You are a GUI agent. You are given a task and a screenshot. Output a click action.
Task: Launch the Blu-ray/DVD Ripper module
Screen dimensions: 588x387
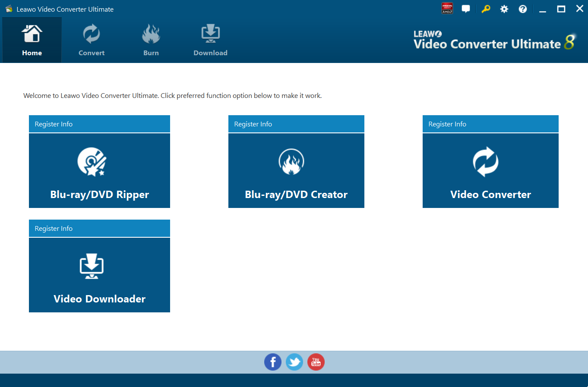99,171
